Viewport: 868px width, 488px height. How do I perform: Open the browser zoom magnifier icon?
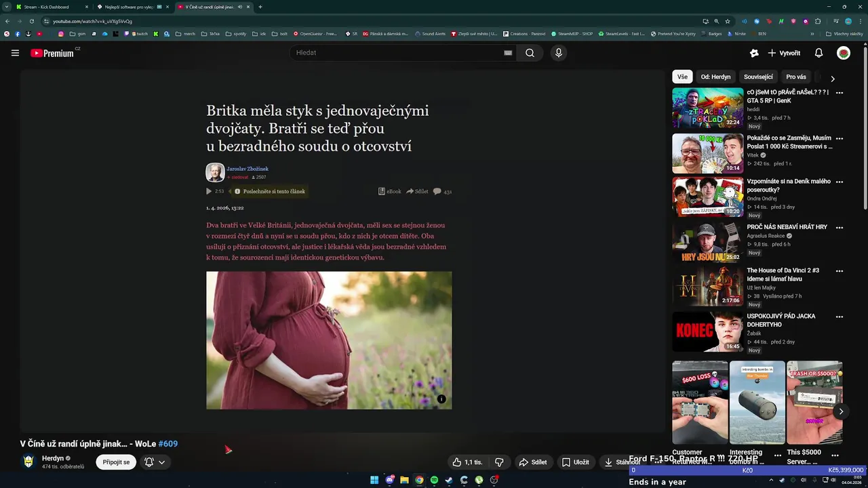(x=716, y=21)
